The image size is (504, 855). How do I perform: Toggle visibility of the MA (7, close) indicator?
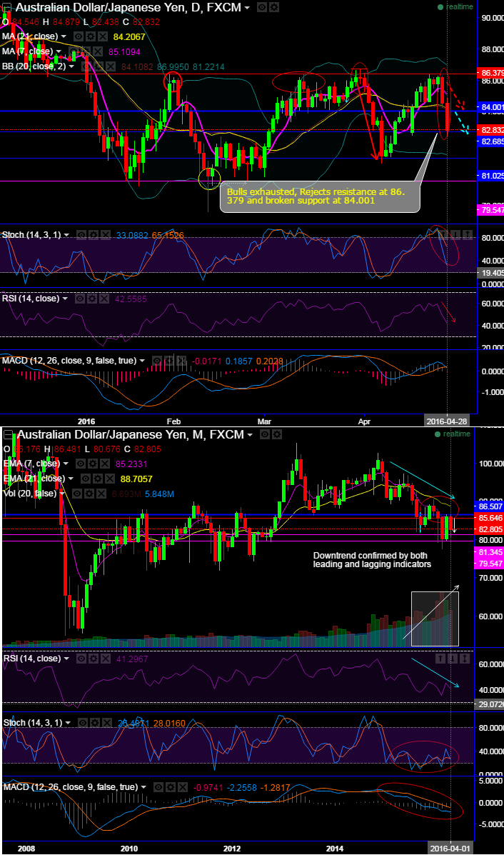pos(75,52)
